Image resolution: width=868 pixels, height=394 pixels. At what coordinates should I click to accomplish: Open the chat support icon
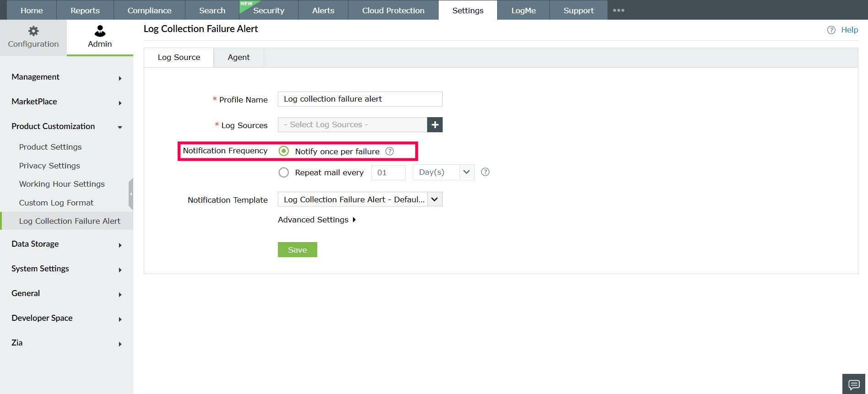click(x=854, y=384)
